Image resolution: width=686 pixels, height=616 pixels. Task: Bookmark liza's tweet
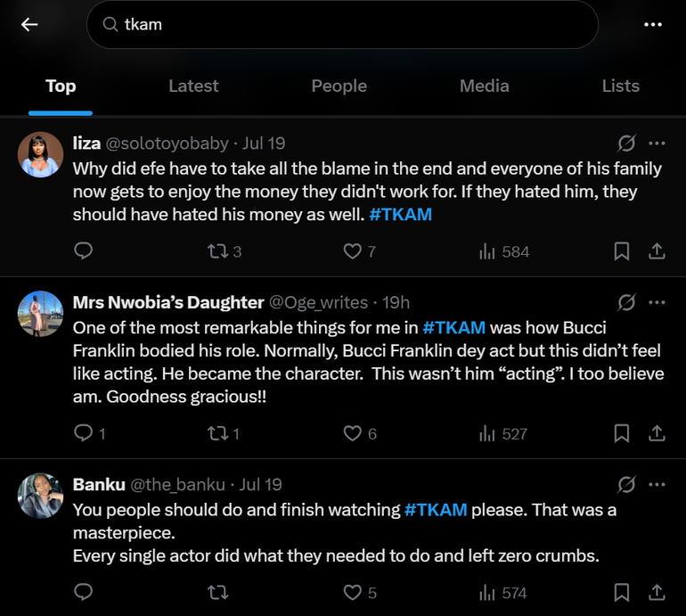tap(622, 251)
